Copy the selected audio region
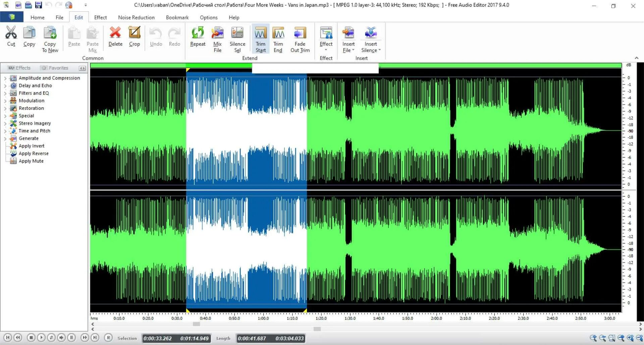This screenshot has height=345, width=644. point(29,36)
